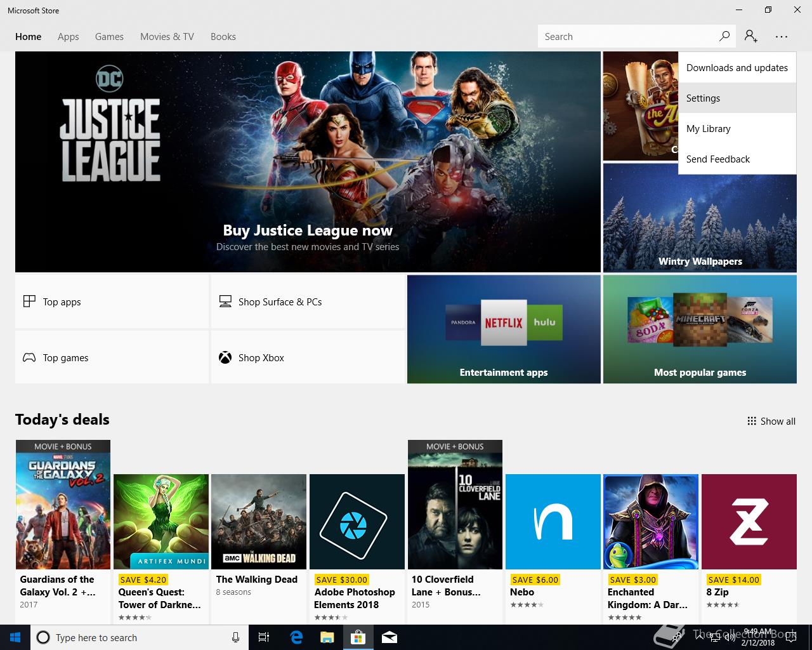Screen dimensions: 812x650
Task: Launch Microsoft Edge from the taskbar
Action: pyautogui.click(x=296, y=637)
